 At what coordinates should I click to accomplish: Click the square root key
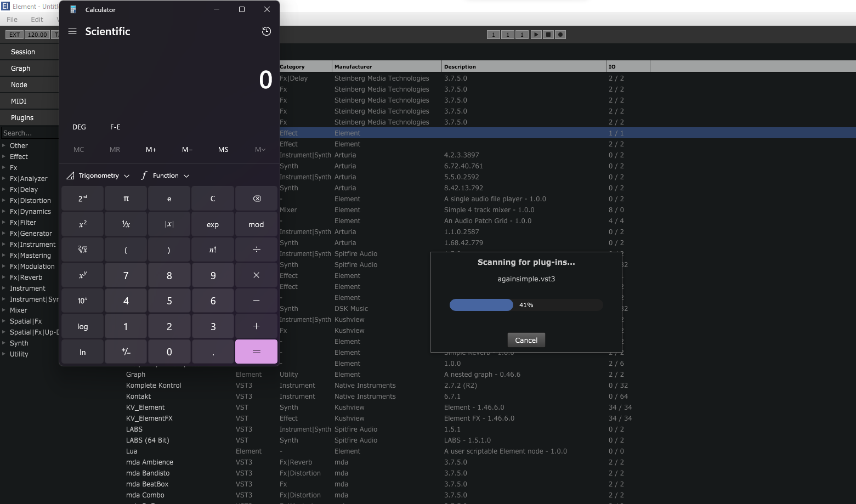point(82,250)
